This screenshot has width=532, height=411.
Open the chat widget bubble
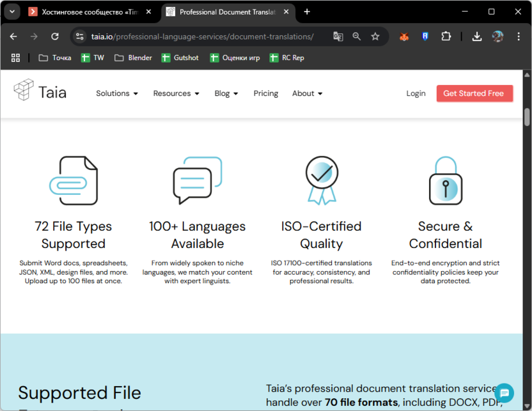504,393
